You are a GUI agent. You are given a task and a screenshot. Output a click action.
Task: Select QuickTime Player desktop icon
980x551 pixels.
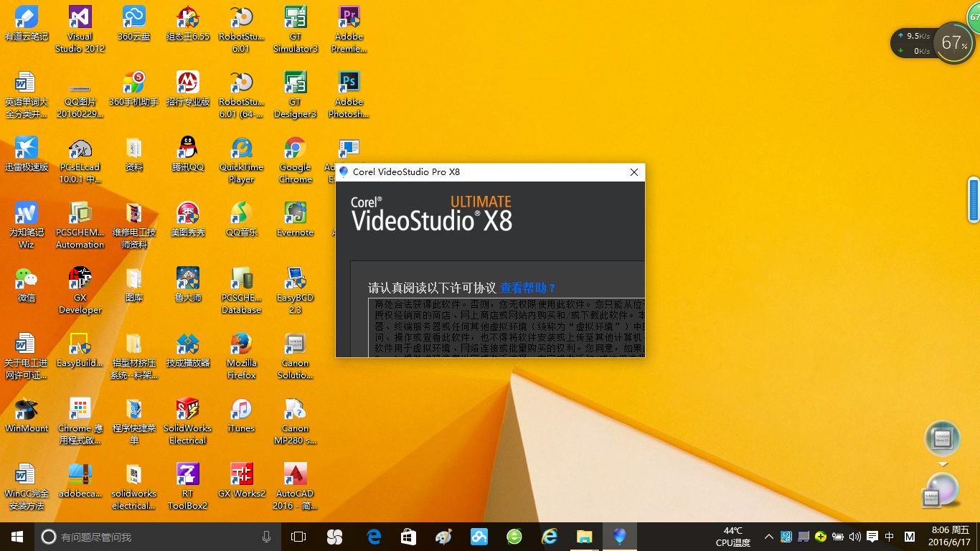[x=242, y=160]
